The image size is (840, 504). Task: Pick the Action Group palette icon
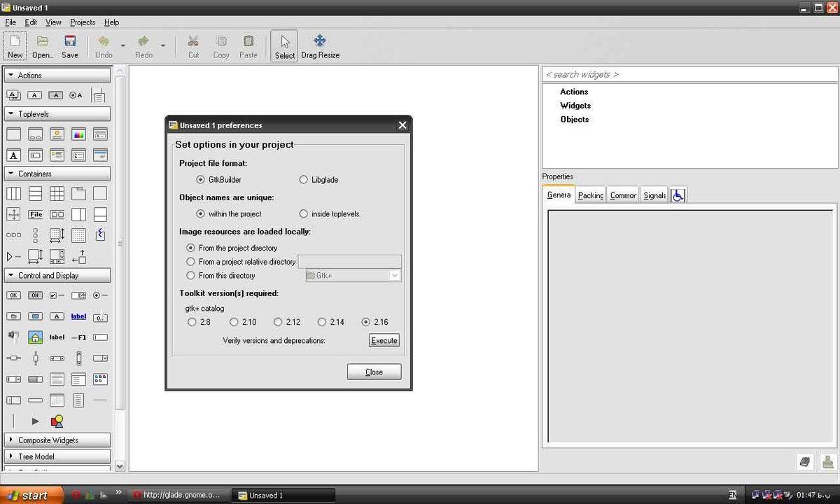(x=13, y=95)
